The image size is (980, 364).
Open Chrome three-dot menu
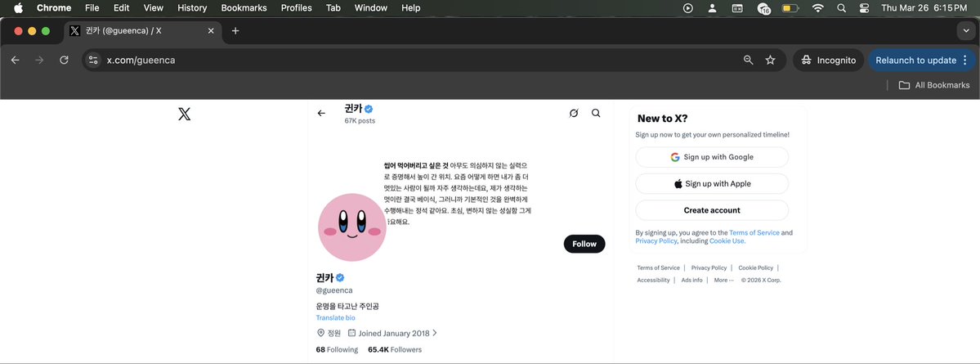click(965, 60)
